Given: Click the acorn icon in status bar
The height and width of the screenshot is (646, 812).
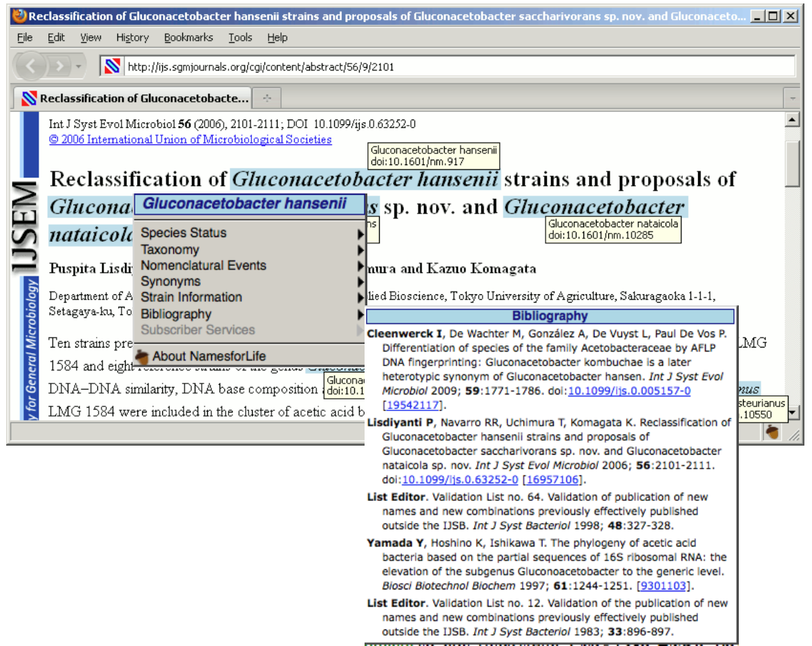Looking at the screenshot, I should (773, 432).
